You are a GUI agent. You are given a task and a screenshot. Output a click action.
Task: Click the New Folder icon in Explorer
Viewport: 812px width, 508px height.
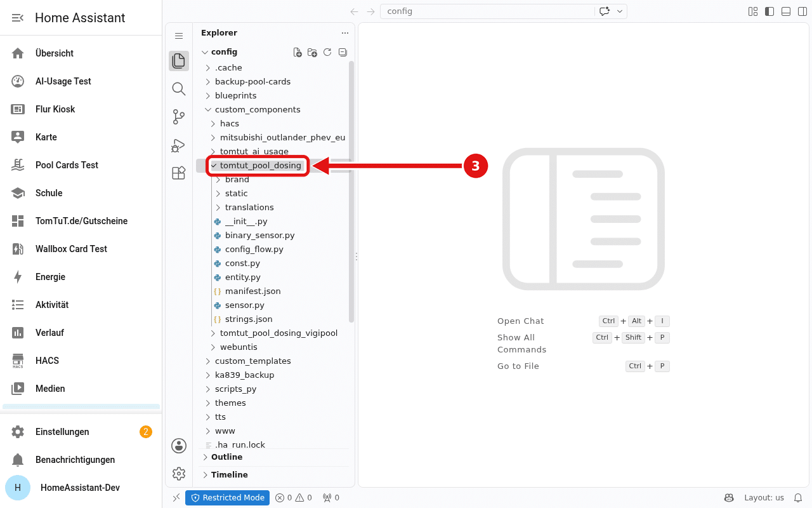[312, 52]
